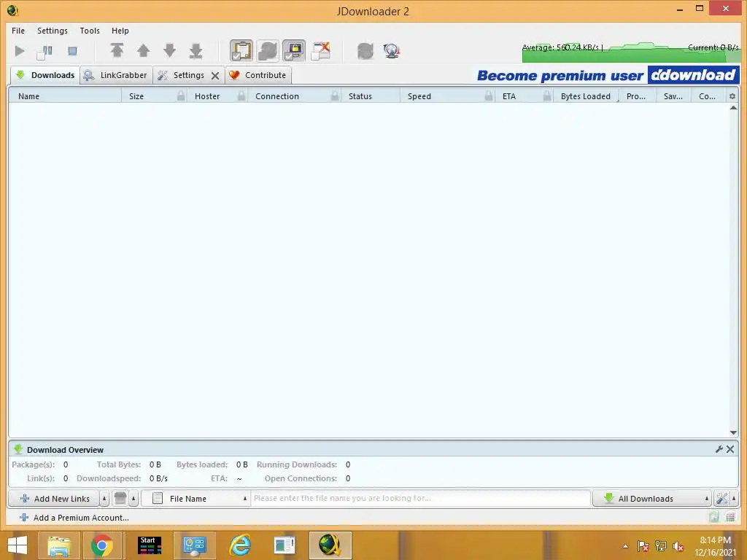Click the scrollbar up arrow

tap(734, 108)
